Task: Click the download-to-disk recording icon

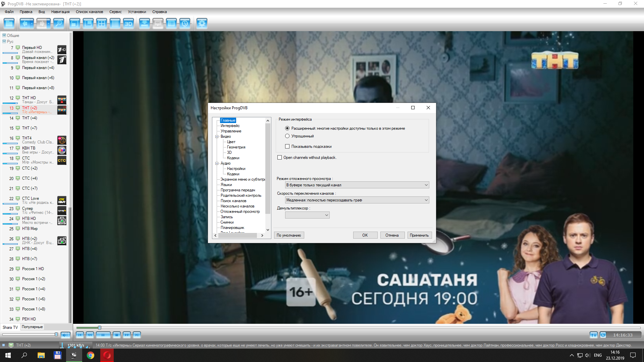Action: click(145, 23)
